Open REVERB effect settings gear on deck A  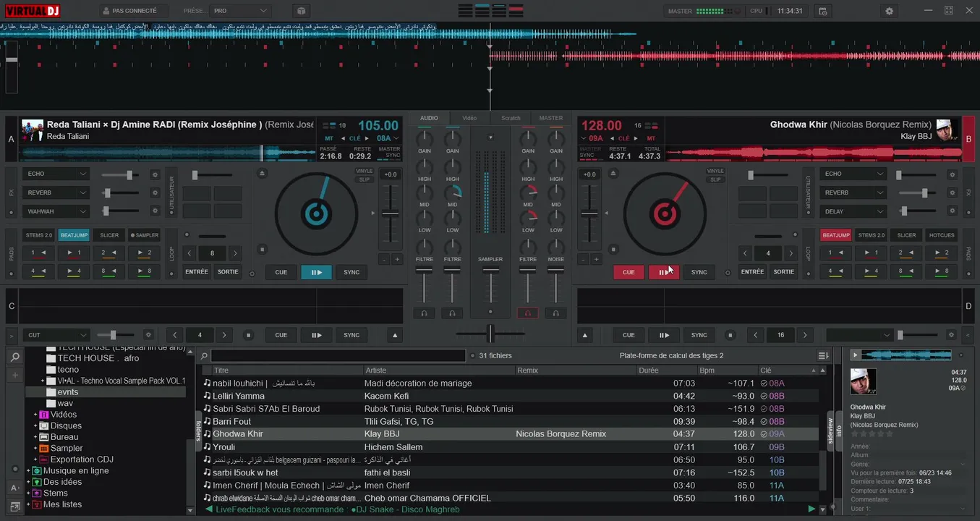coord(154,192)
